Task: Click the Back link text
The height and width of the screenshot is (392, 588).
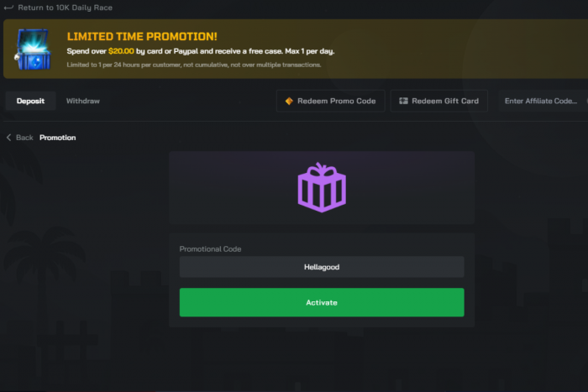Action: click(24, 138)
